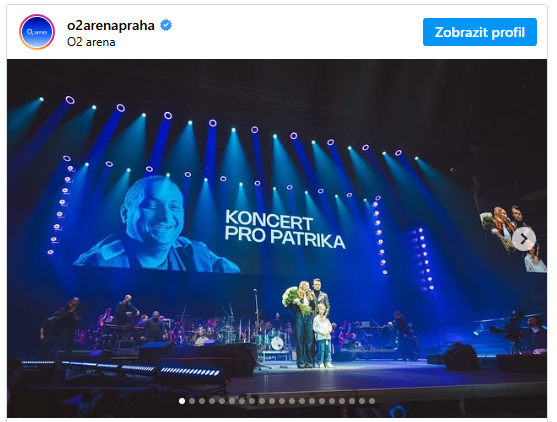Select the first carousel dot indicator

pos(182,401)
